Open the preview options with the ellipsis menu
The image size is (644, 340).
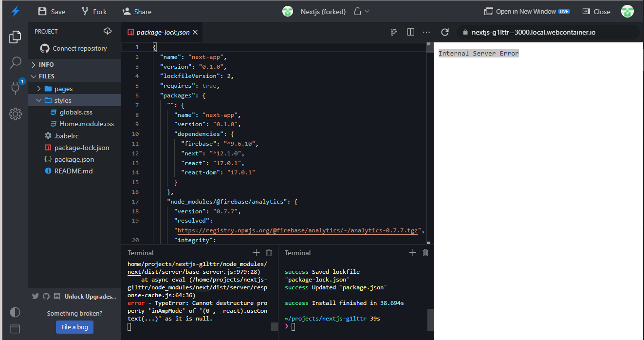pos(426,32)
